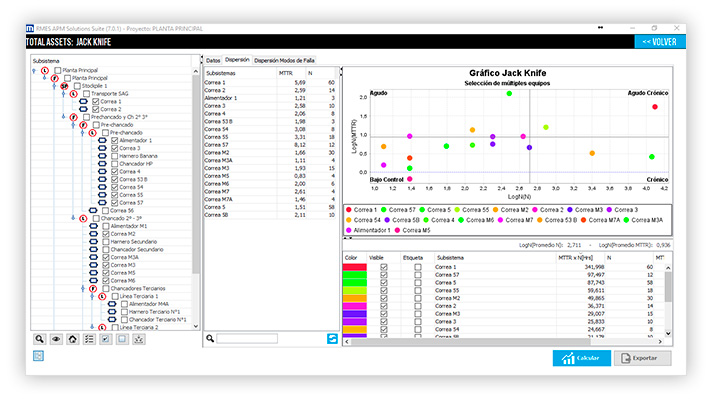Click the magenta color swatch for Correa 2
This screenshot has width=716, height=399.
coord(355,306)
